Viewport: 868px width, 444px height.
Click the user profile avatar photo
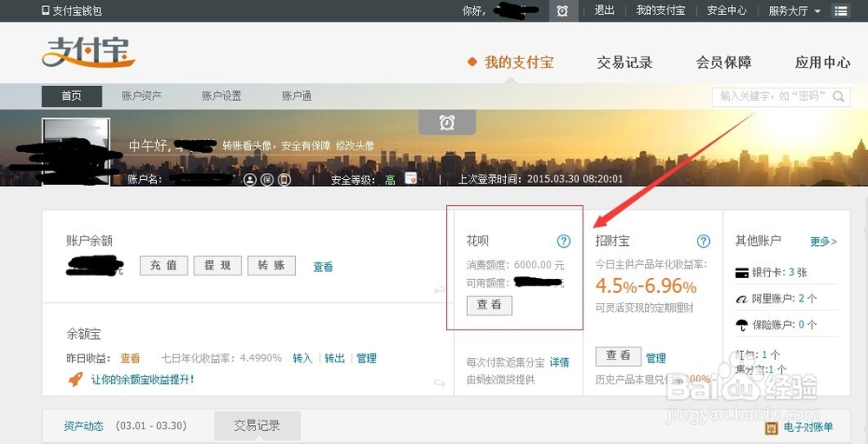[76, 151]
